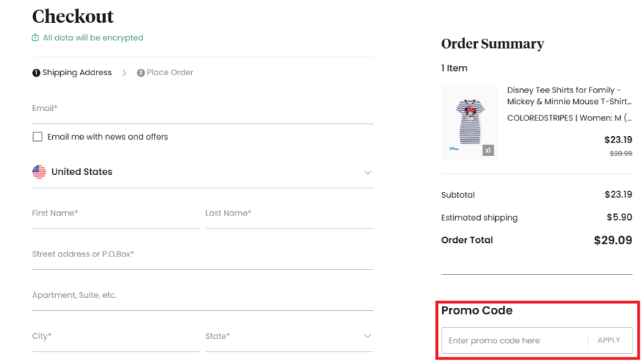The image size is (644, 361).
Task: Click the x1 quantity badge
Action: click(487, 150)
